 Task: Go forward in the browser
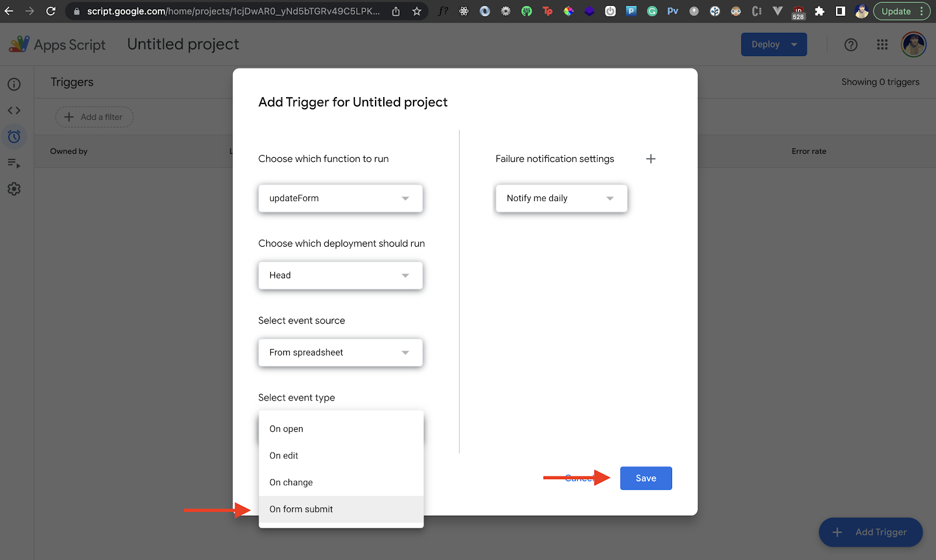coord(30,11)
